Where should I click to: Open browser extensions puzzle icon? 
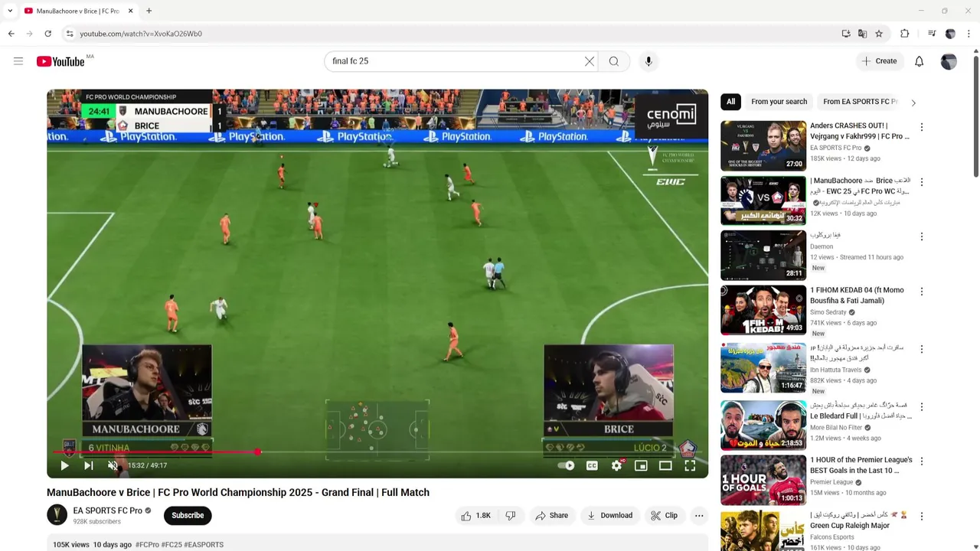[x=905, y=34]
